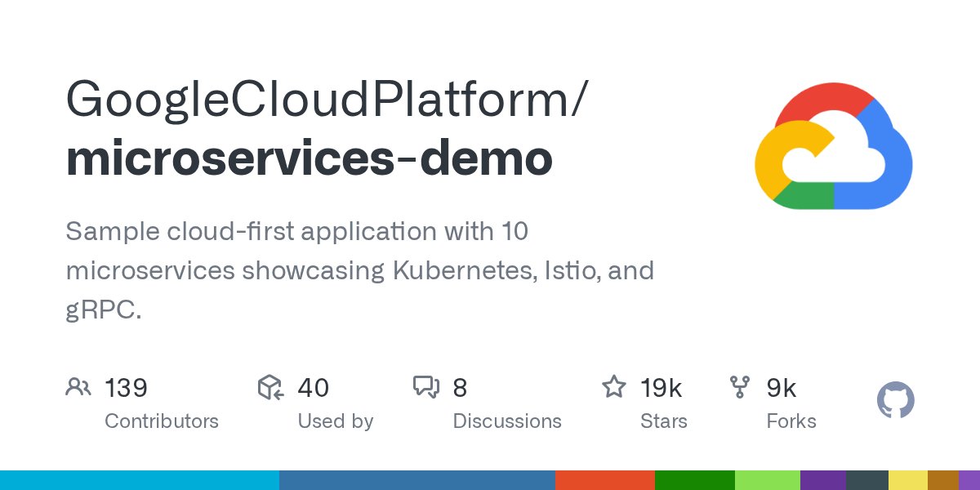980x490 pixels.
Task: Click the gray GitHub Octocat logo
Action: pos(895,399)
